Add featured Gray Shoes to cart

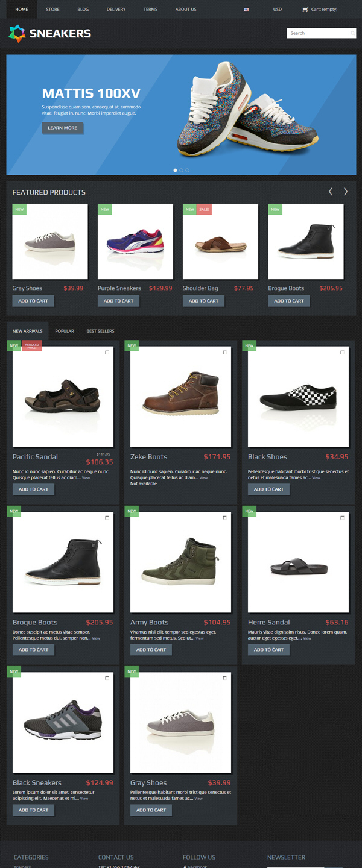[x=33, y=301]
